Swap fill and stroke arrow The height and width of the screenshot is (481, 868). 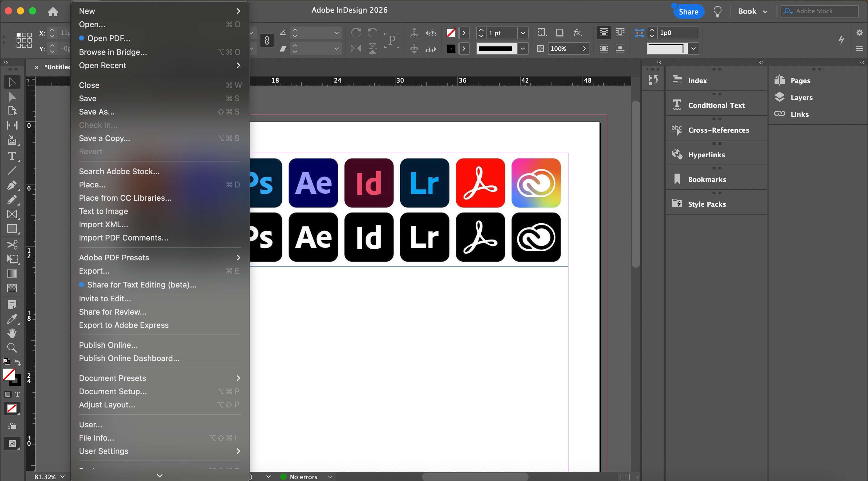[18, 363]
